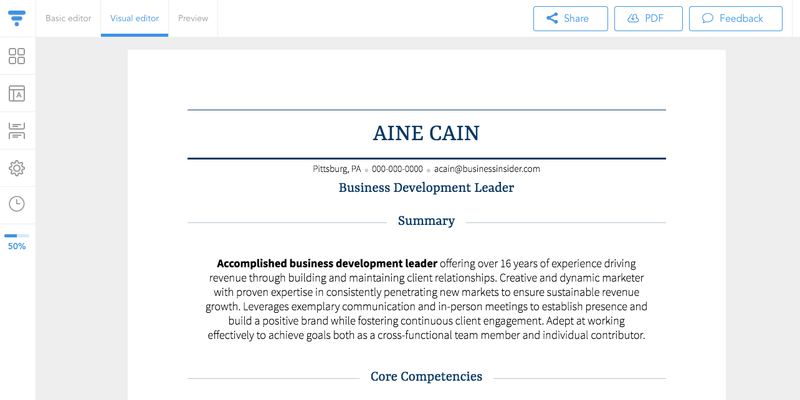This screenshot has height=400, width=800.
Task: Open the Preview tab
Action: tap(193, 18)
